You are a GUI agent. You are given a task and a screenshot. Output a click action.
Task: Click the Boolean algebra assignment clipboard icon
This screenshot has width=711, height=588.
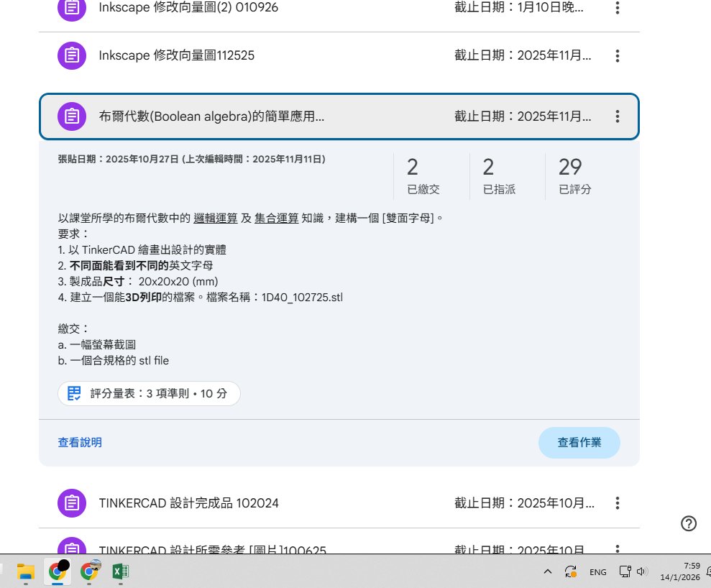[72, 116]
